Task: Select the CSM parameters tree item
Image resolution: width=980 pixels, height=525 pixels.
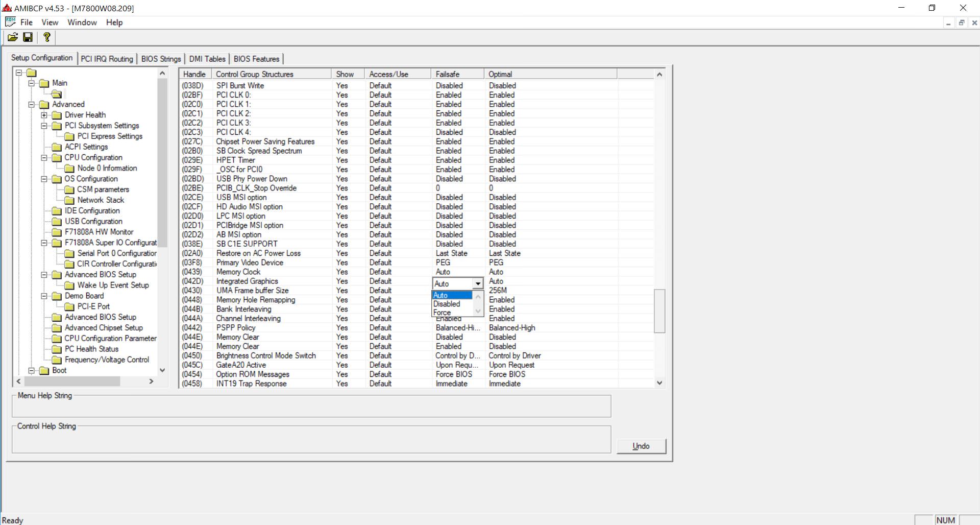Action: click(103, 189)
